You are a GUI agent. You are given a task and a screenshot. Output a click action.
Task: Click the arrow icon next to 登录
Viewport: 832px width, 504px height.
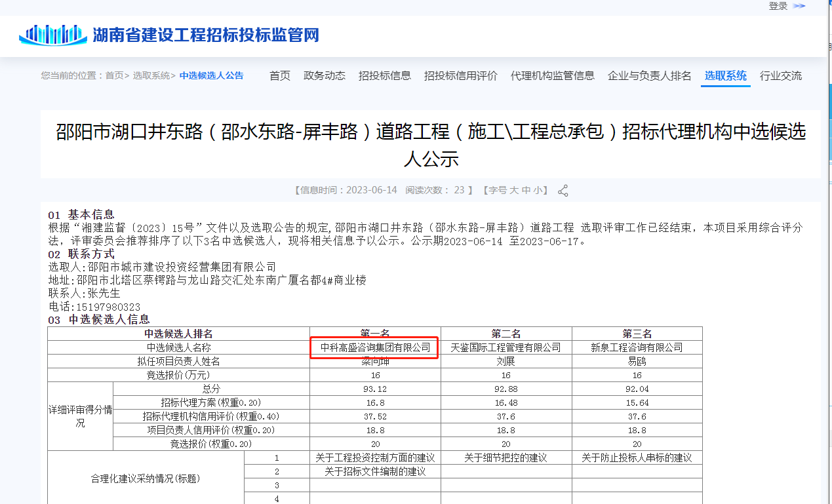tap(799, 6)
